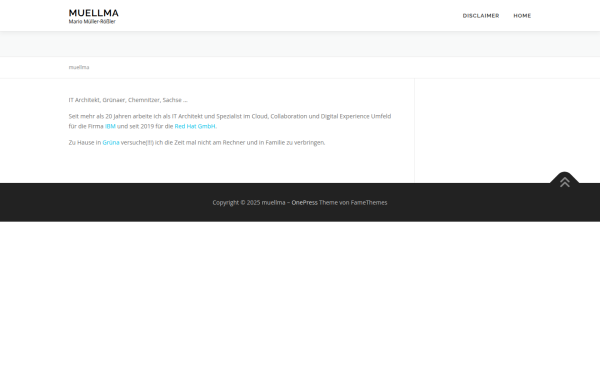Click 'Theme von FameThemes' footer text

tap(353, 202)
